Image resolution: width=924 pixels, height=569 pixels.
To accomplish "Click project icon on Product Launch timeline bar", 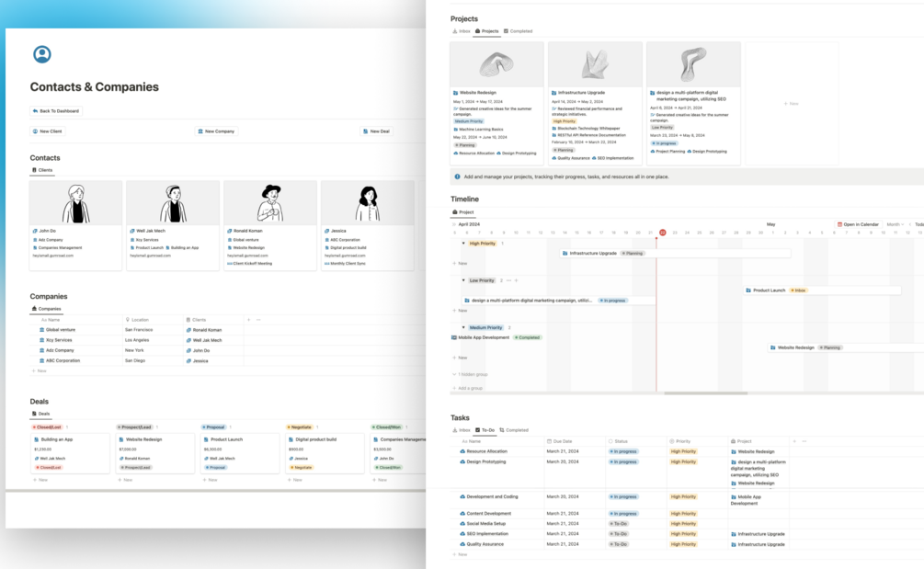I will [x=748, y=290].
